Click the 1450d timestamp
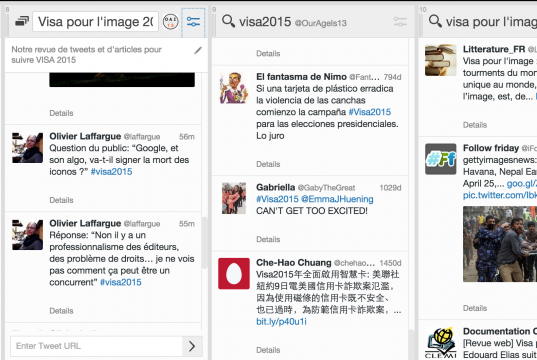This screenshot has height=360, width=537. 390,263
